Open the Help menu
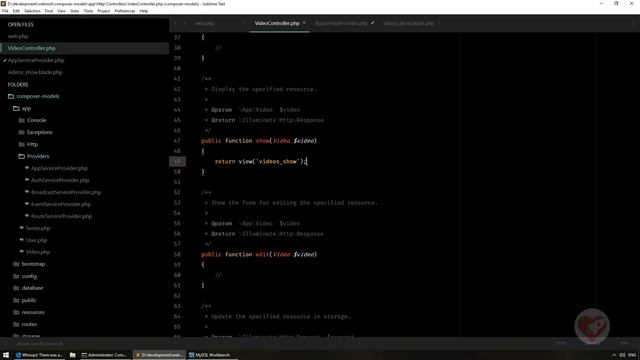Viewport: 640px width, 360px height. [144, 11]
